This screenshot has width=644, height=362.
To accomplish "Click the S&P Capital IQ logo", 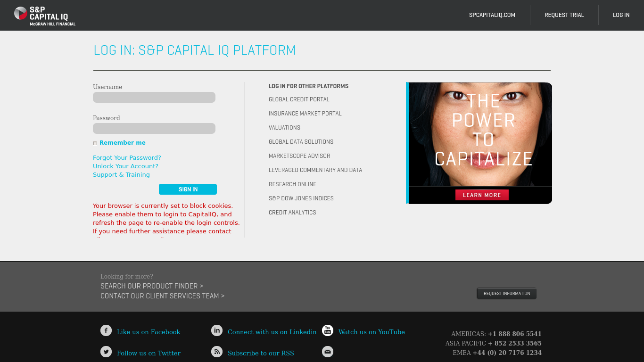I will (45, 16).
